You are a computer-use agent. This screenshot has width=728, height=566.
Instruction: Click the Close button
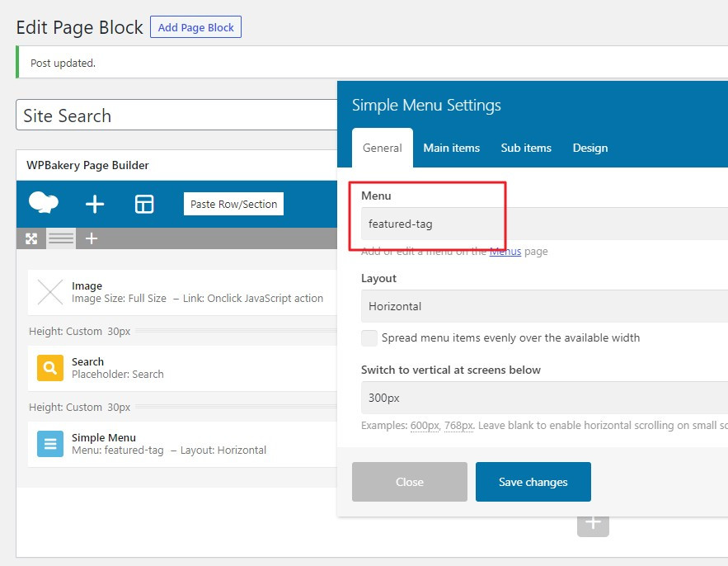[x=410, y=482]
